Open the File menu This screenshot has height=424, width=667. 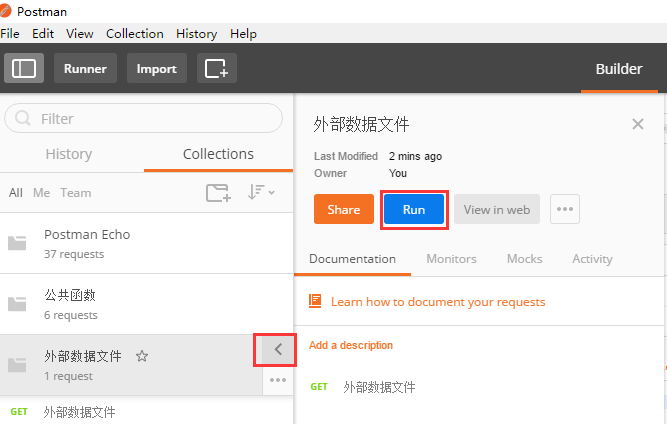pyautogui.click(x=10, y=34)
